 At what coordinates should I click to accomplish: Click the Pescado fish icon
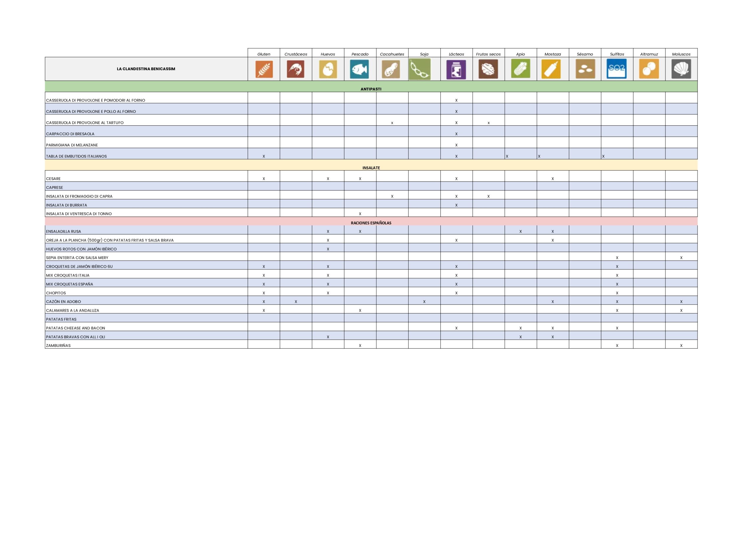[359, 69]
